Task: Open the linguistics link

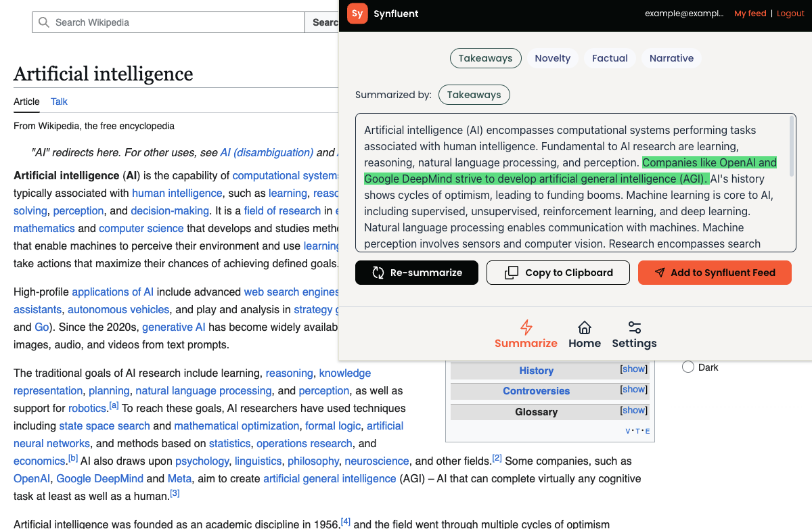Action: [258, 461]
